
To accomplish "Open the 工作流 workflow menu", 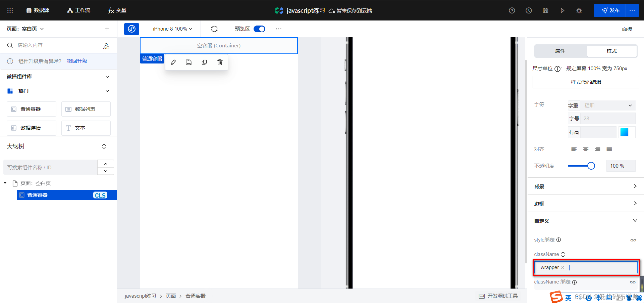I will pos(79,10).
